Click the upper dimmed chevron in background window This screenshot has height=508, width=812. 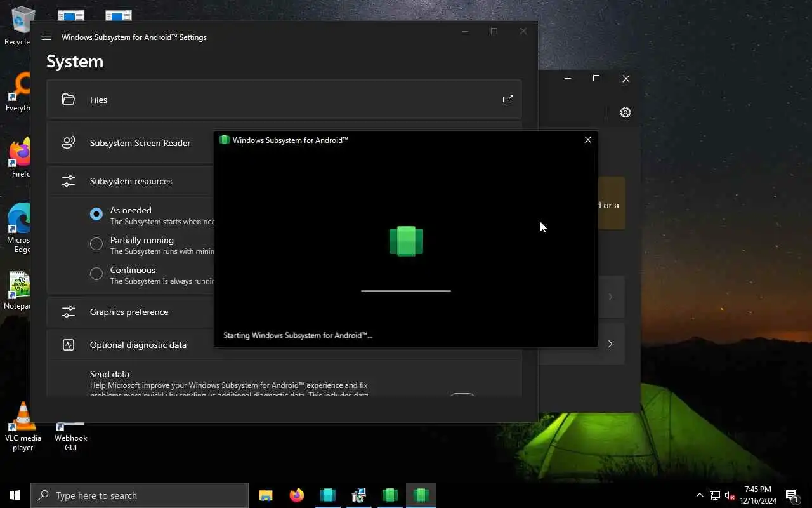[x=610, y=297]
